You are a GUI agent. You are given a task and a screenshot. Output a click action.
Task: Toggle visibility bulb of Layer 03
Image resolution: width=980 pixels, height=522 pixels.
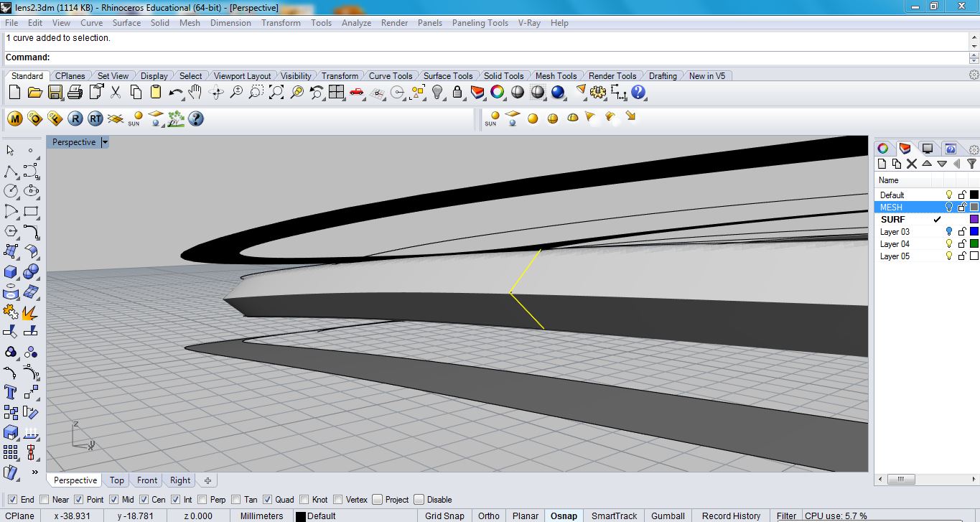[x=949, y=232]
